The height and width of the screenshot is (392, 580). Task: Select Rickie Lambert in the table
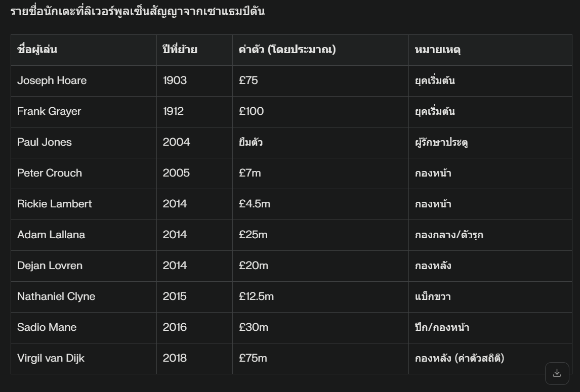[54, 204]
